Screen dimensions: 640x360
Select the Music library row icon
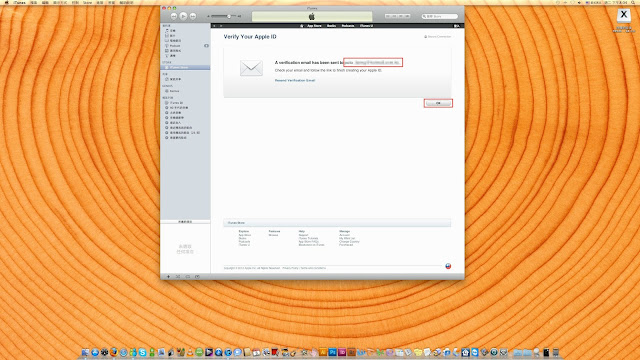coord(167,31)
